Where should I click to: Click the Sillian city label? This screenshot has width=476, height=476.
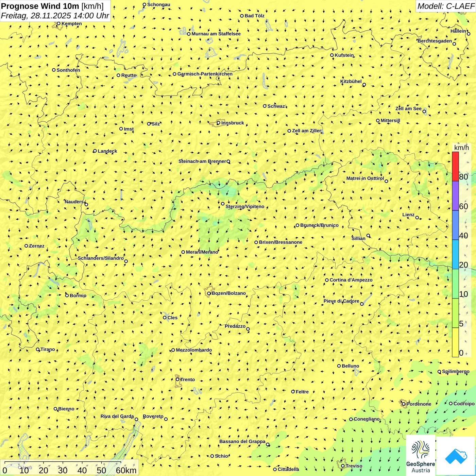pos(358,238)
